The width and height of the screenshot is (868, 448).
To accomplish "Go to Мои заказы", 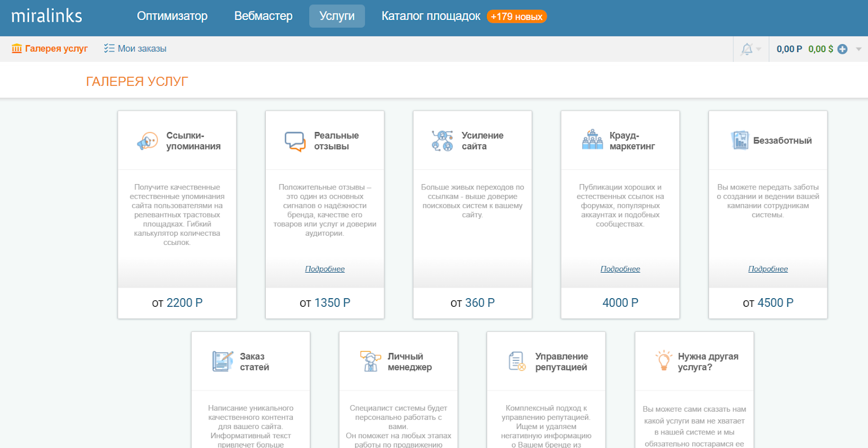I will pyautogui.click(x=135, y=48).
